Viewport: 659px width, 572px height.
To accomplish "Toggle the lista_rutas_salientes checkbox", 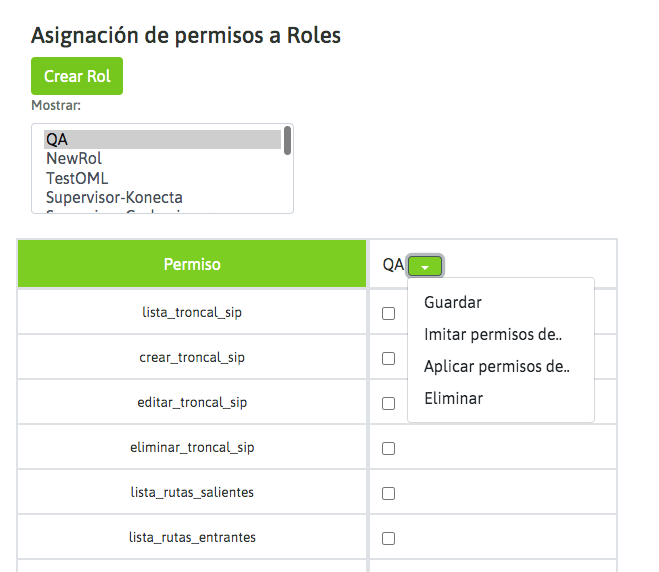I will coord(389,493).
